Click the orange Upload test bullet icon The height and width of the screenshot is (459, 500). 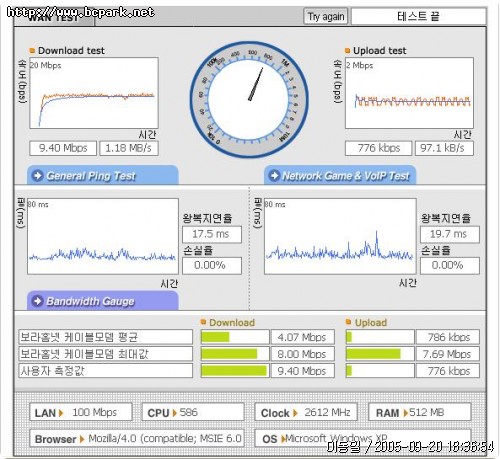[347, 51]
